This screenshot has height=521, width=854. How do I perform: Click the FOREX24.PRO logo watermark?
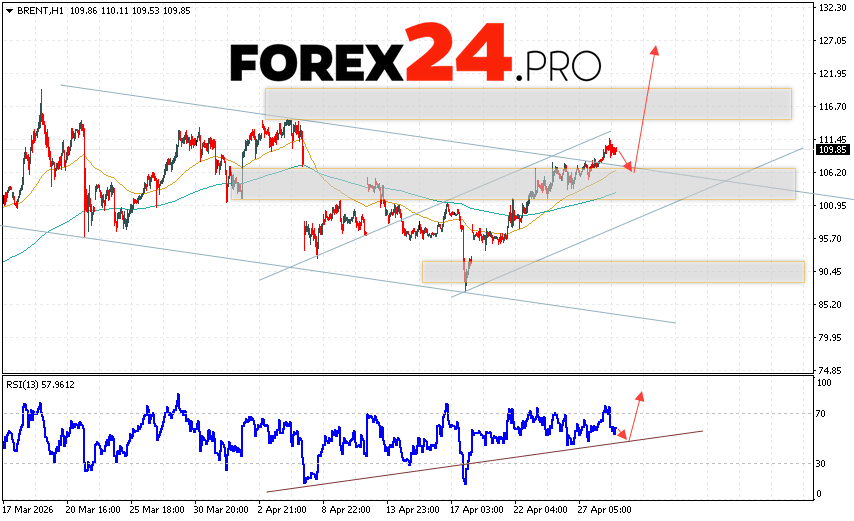tap(415, 64)
